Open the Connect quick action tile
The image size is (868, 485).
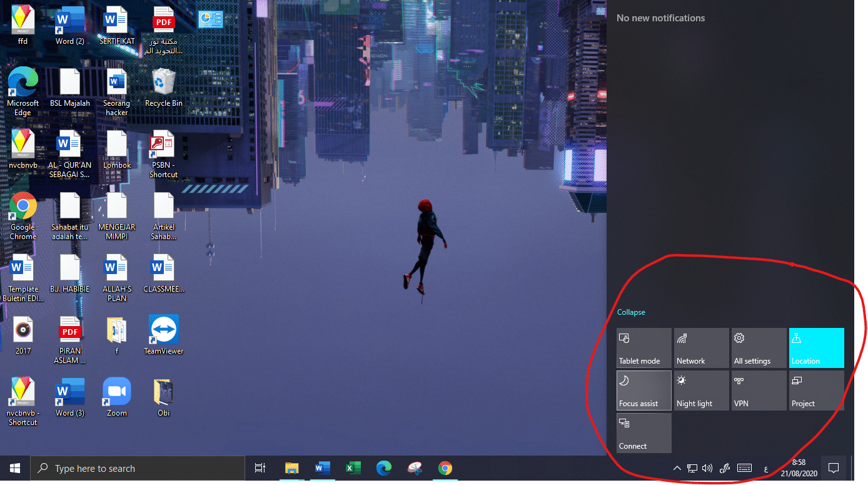point(644,433)
